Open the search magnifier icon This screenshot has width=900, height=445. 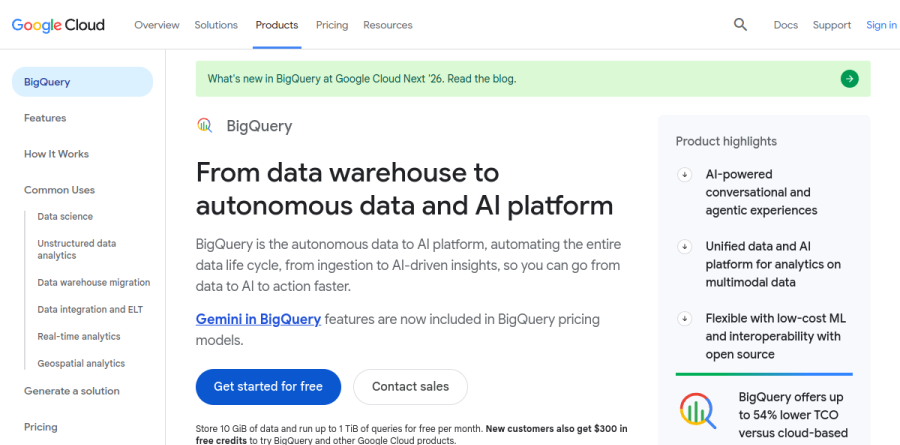pyautogui.click(x=740, y=25)
